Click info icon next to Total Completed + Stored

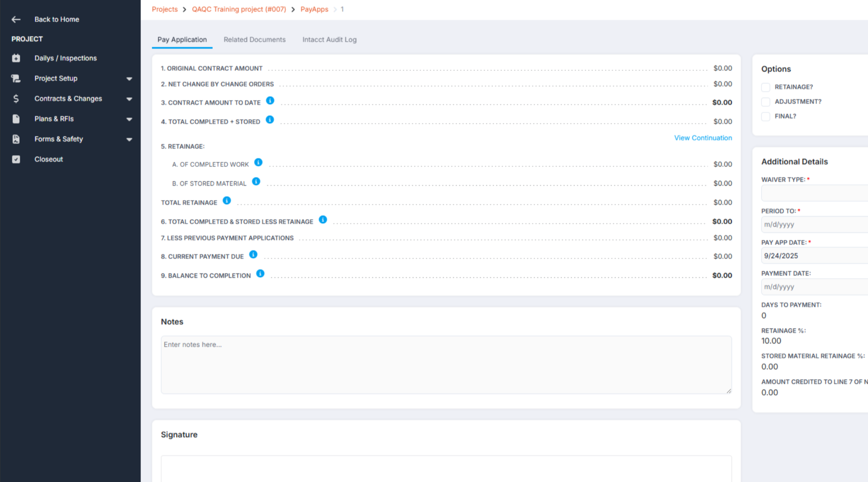[x=270, y=120]
